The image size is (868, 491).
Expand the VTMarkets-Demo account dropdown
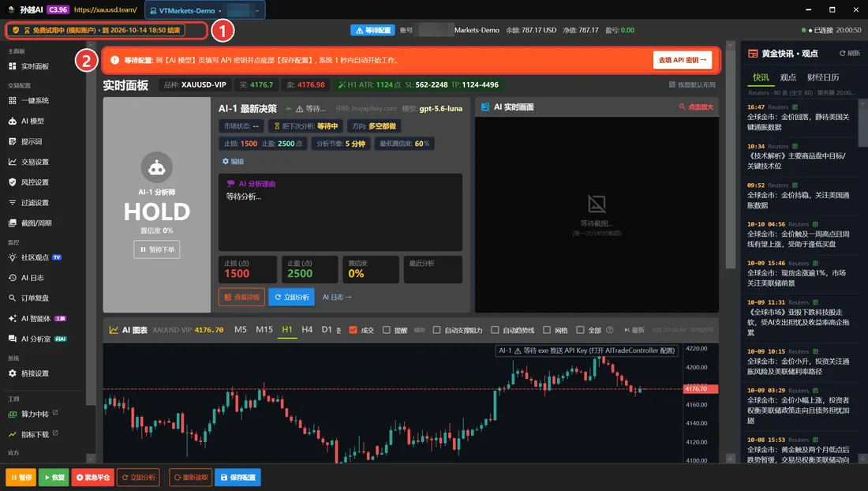point(257,10)
